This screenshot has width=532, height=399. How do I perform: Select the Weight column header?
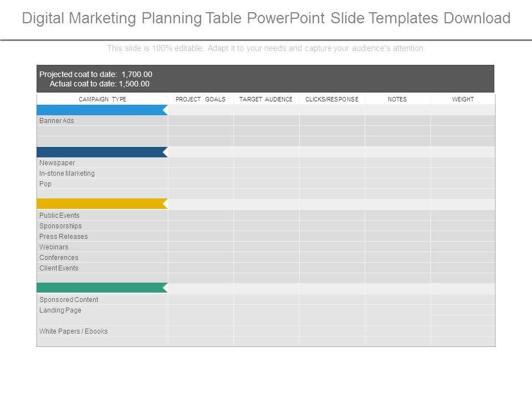click(463, 99)
